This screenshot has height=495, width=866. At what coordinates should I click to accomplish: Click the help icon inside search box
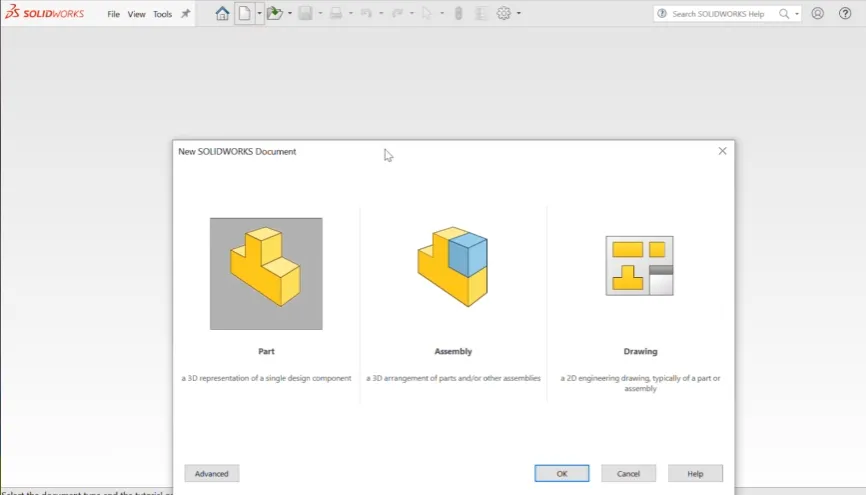[662, 14]
